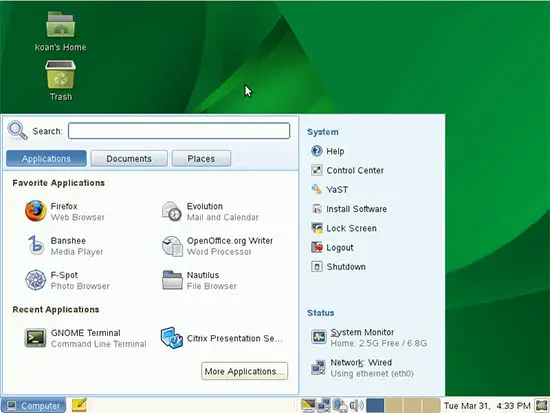Viewport: 550px width, 413px height.
Task: Click the network connection tray icon
Action: [324, 406]
